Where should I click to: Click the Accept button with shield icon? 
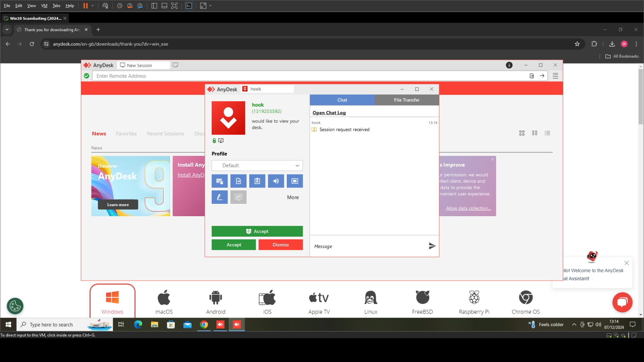[x=257, y=231]
